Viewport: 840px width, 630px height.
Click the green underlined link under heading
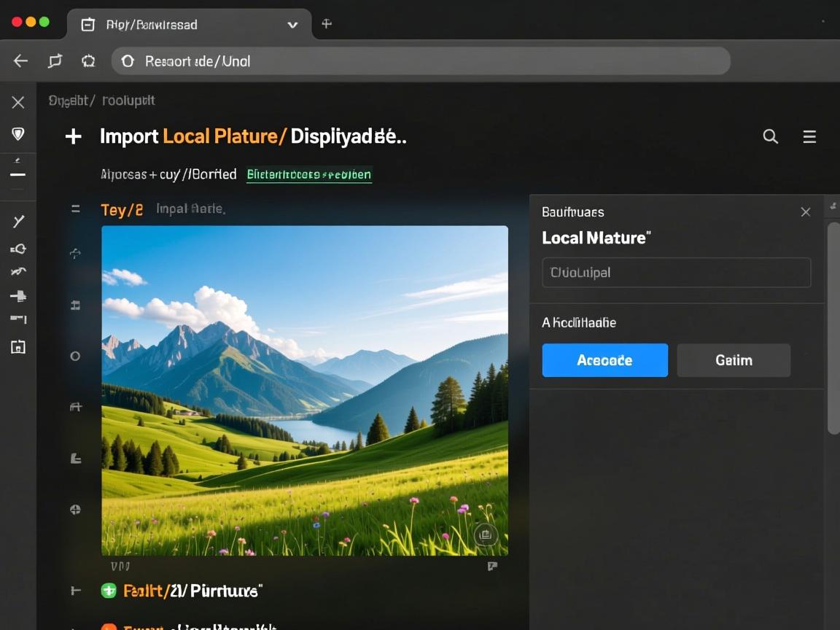click(x=309, y=174)
